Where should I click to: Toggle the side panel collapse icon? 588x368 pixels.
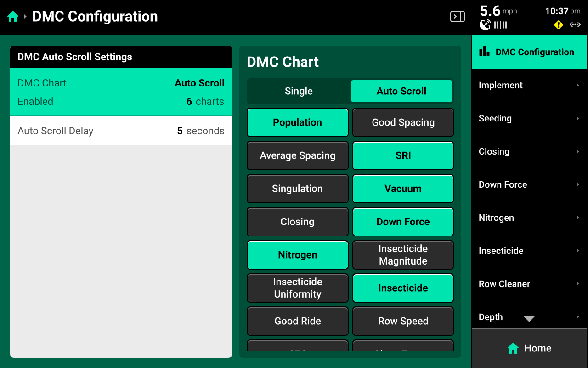[x=457, y=17]
